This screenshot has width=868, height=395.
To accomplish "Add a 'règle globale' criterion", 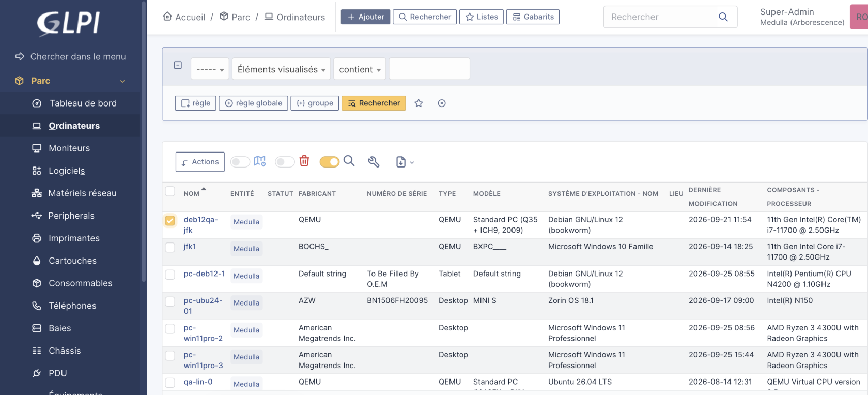I will click(x=253, y=103).
